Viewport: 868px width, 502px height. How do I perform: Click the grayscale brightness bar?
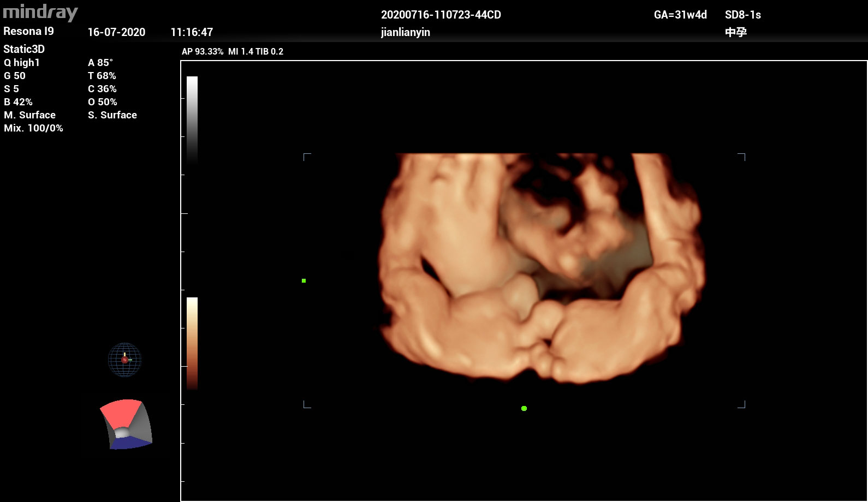[192, 120]
